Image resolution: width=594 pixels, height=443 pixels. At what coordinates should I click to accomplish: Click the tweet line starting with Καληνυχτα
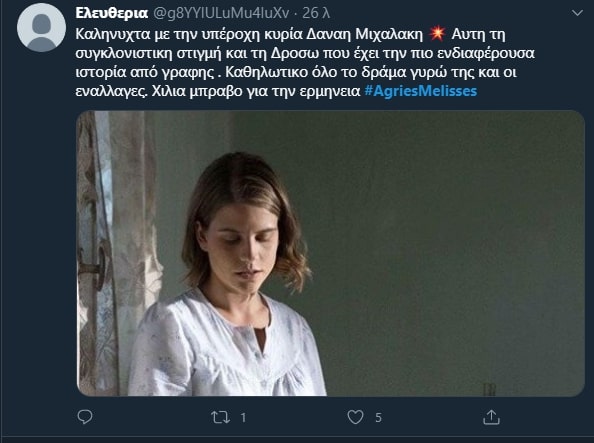(290, 34)
